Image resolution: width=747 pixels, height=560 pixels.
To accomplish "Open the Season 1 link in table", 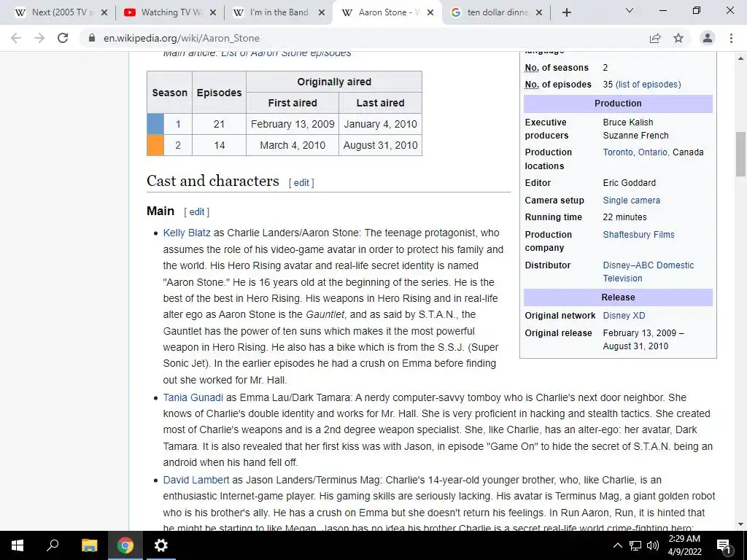I will point(178,124).
